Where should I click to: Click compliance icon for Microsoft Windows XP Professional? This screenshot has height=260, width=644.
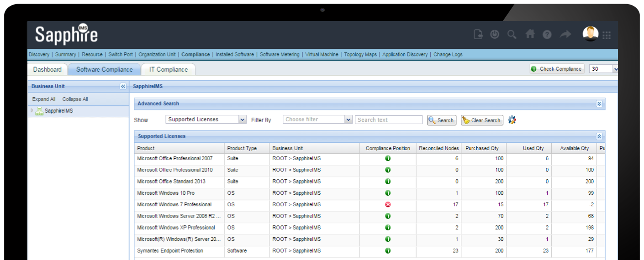(388, 228)
